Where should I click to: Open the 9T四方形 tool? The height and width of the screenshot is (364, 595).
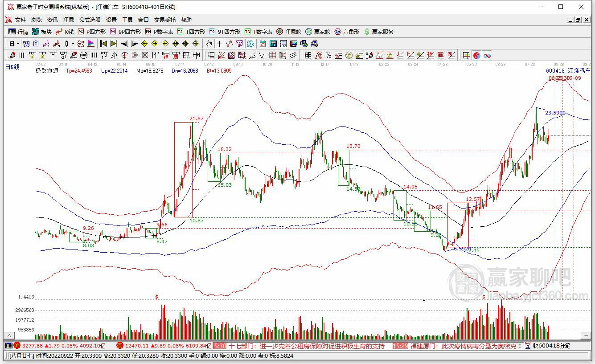(x=225, y=32)
